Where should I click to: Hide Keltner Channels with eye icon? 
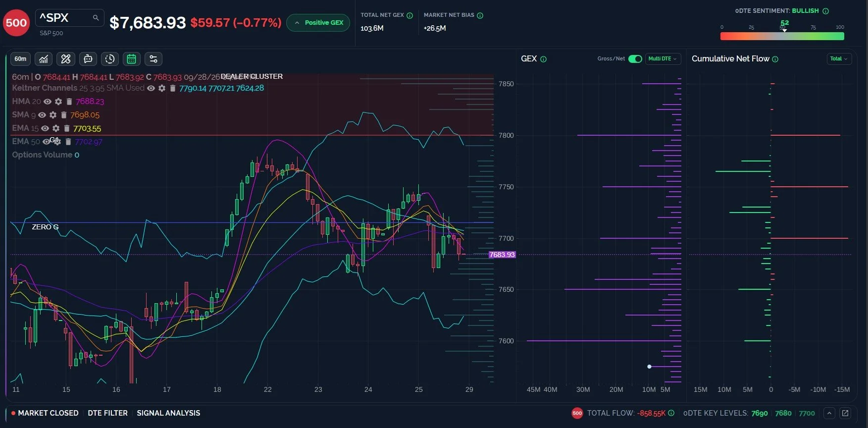[151, 88]
